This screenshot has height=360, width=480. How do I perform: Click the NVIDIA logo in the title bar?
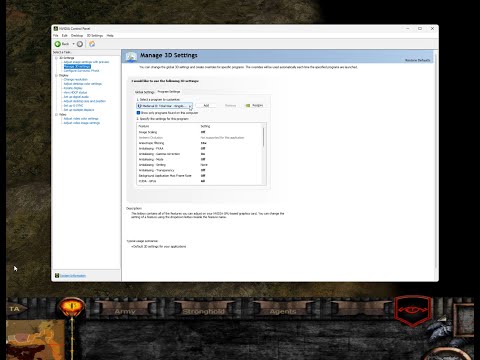56,29
